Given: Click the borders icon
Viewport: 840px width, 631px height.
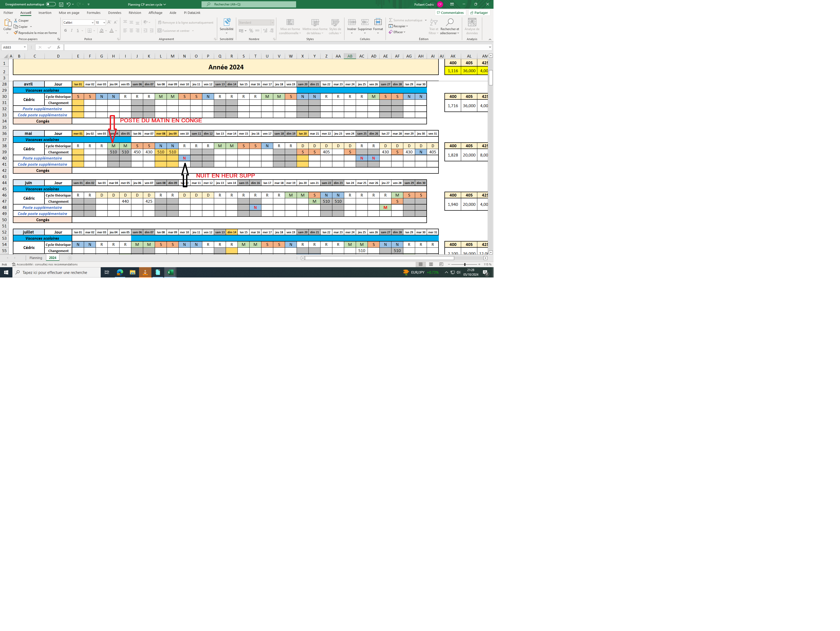Looking at the screenshot, I should pyautogui.click(x=90, y=31).
